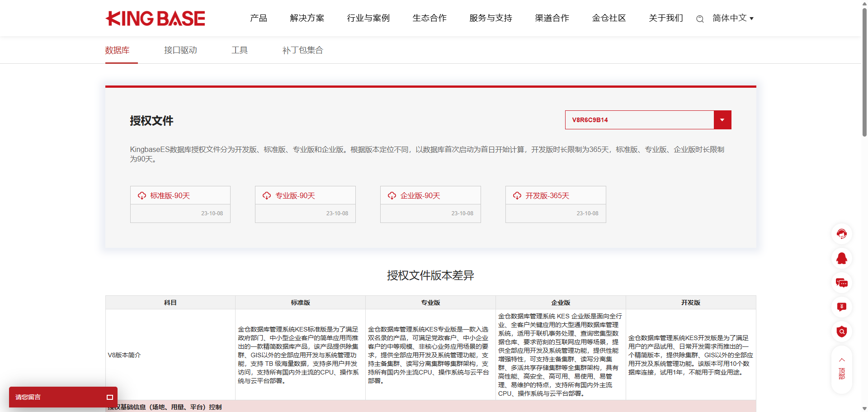This screenshot has width=868, height=412.
Task: Click the V8版本简介 row label
Action: (124, 355)
